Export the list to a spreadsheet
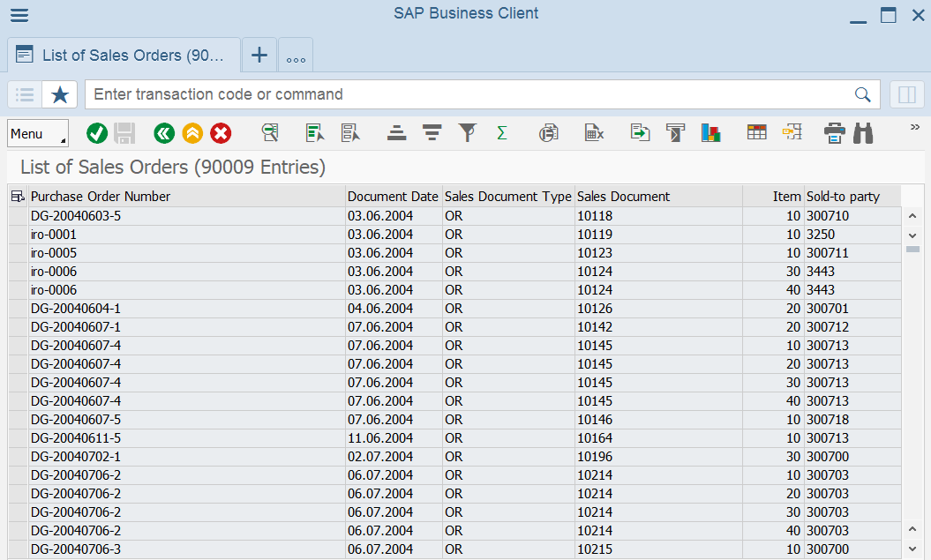The height and width of the screenshot is (560, 931). pyautogui.click(x=594, y=133)
